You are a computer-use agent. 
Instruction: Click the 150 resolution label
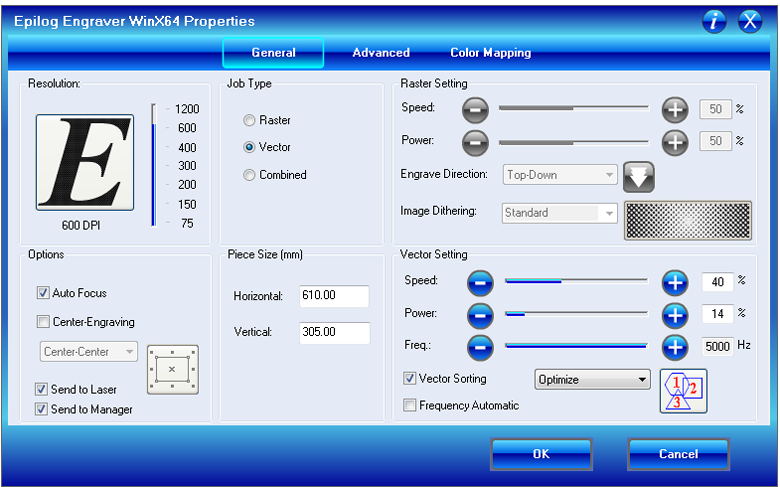[187, 204]
